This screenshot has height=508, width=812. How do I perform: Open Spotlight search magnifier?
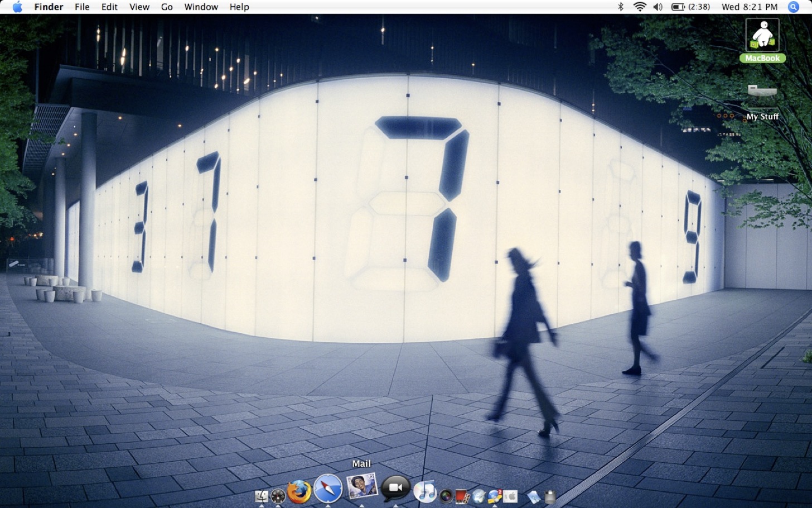793,7
